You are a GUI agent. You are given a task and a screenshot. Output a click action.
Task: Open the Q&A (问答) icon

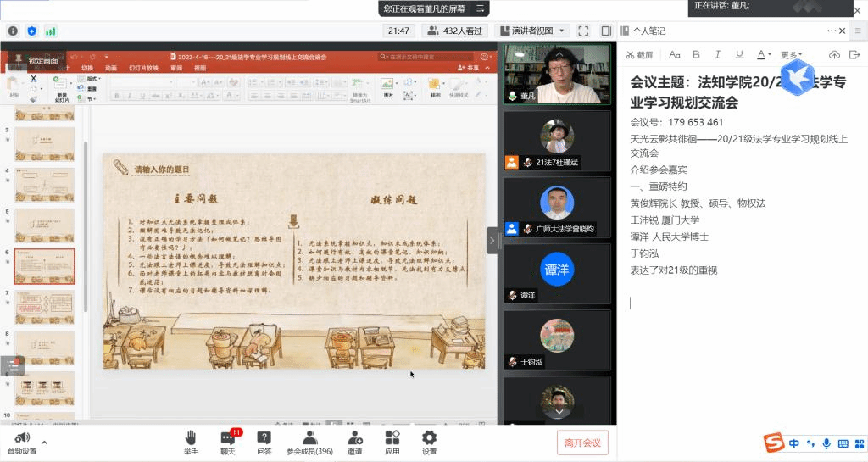264,442
